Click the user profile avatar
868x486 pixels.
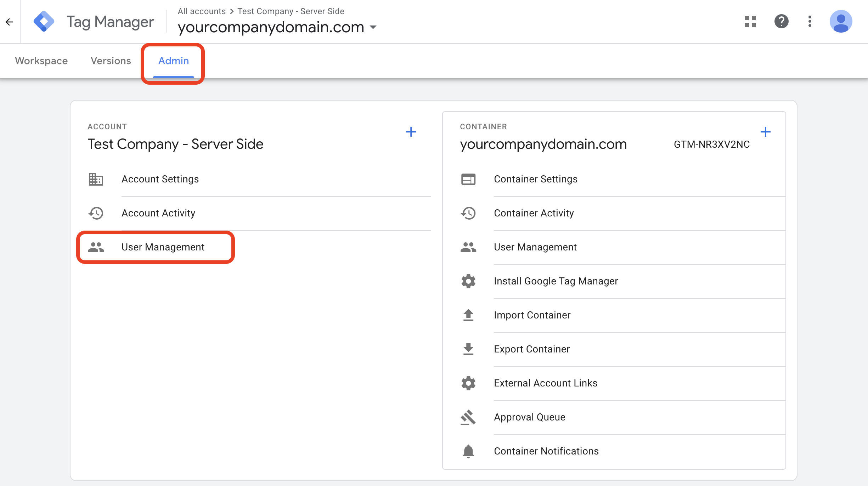click(841, 22)
